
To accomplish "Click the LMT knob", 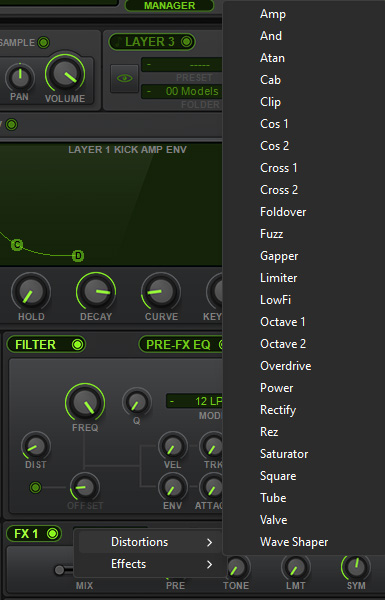I will point(295,568).
